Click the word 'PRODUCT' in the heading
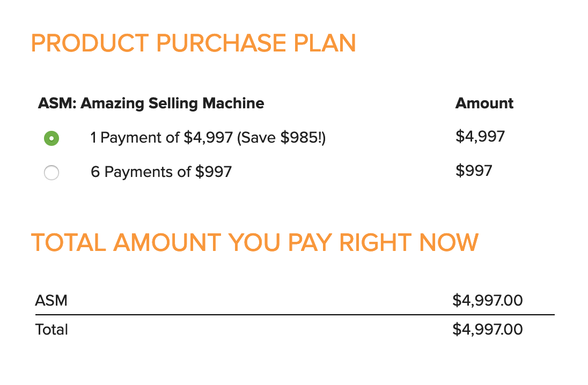The image size is (588, 385). click(x=90, y=43)
